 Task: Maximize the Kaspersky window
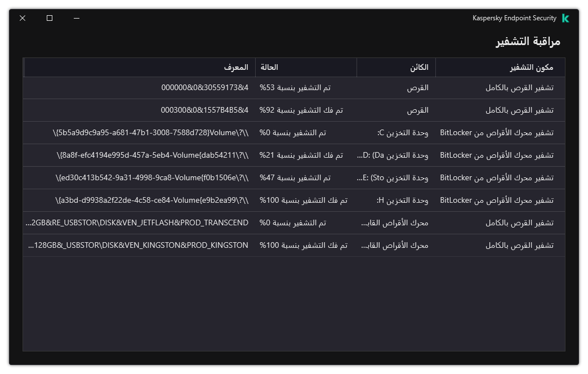pos(49,17)
